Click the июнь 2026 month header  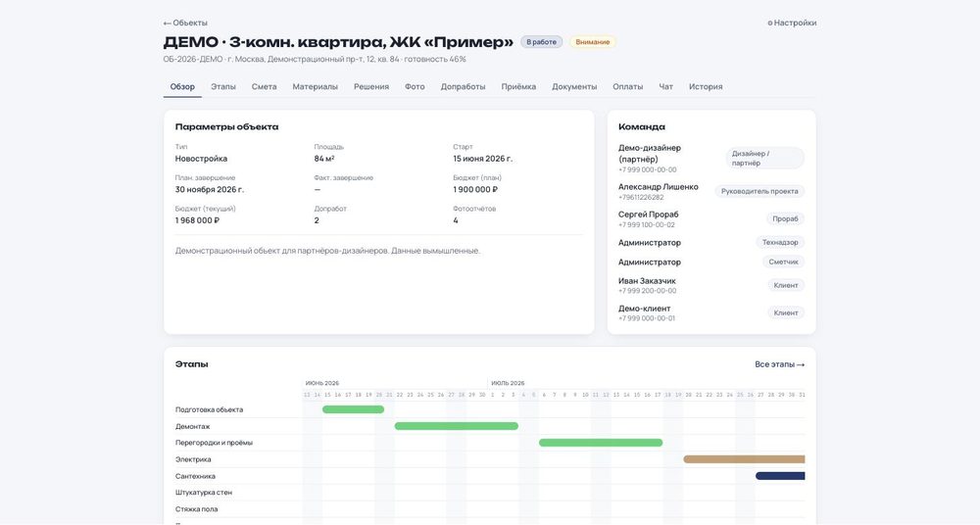[x=321, y=383]
